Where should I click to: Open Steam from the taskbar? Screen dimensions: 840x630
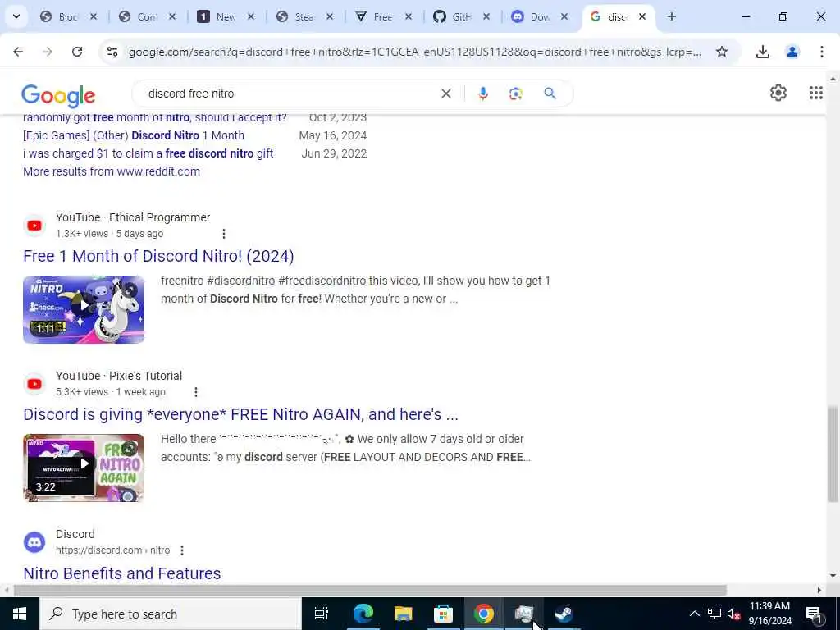click(x=564, y=614)
